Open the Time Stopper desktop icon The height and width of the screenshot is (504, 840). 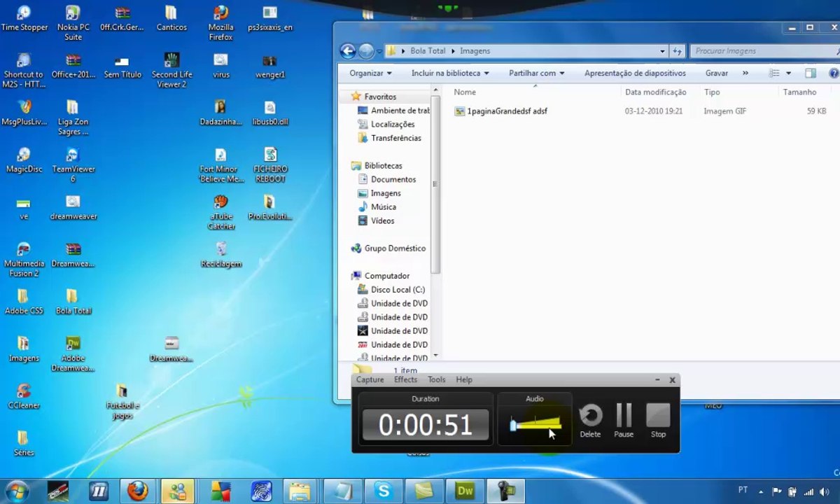24,19
